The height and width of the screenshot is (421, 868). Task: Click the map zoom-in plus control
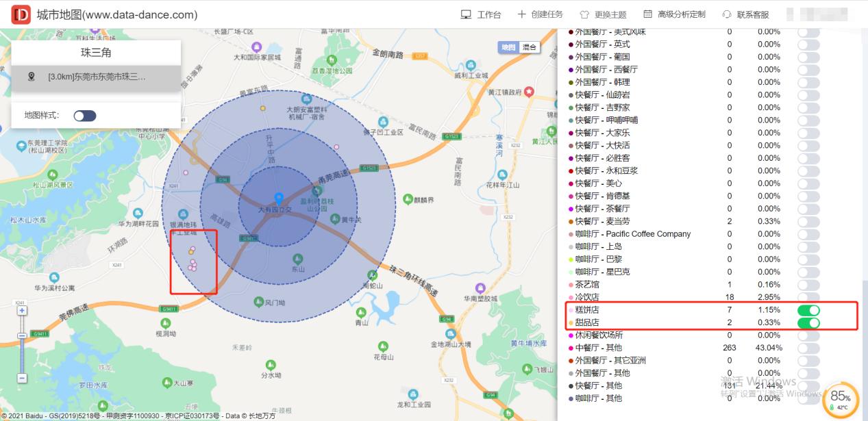(x=22, y=309)
